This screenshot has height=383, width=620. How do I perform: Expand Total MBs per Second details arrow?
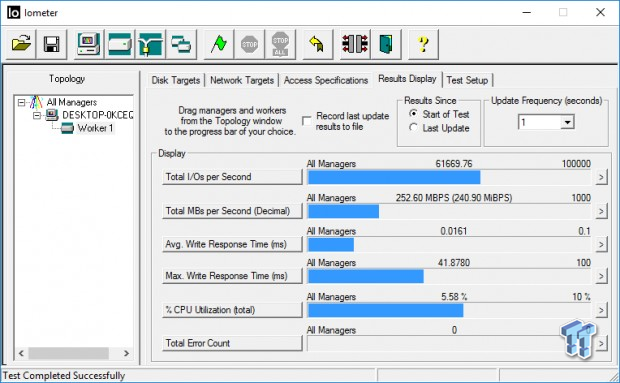601,211
